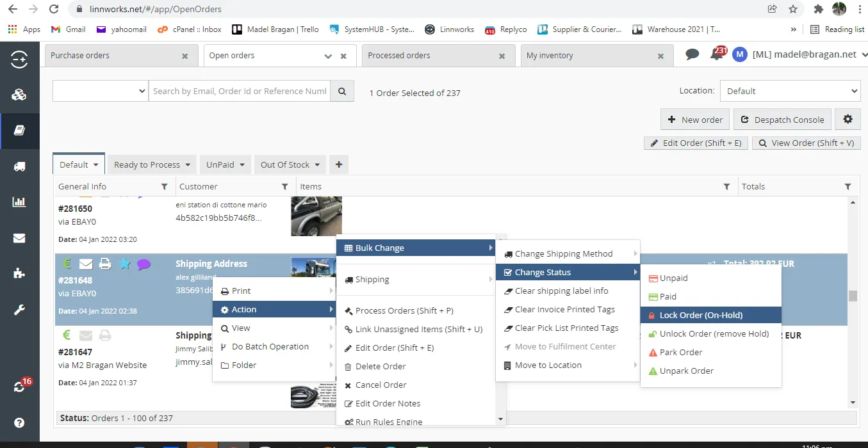Click star icon on order #281648
Screen dimensions: 868x448
tap(124, 264)
